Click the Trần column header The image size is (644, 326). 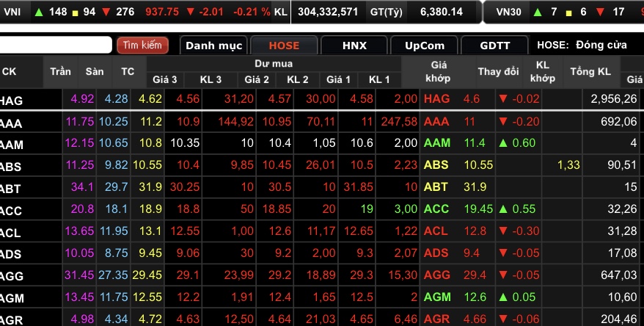pos(61,72)
